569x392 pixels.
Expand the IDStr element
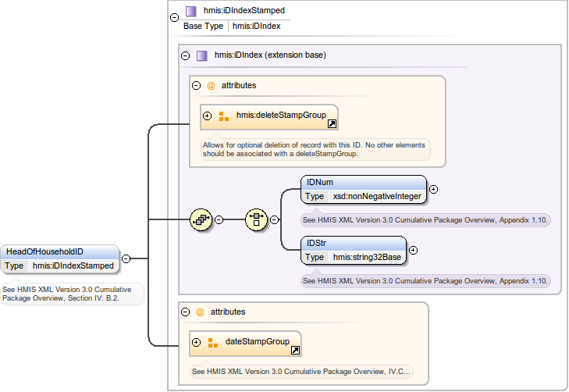coord(414,250)
